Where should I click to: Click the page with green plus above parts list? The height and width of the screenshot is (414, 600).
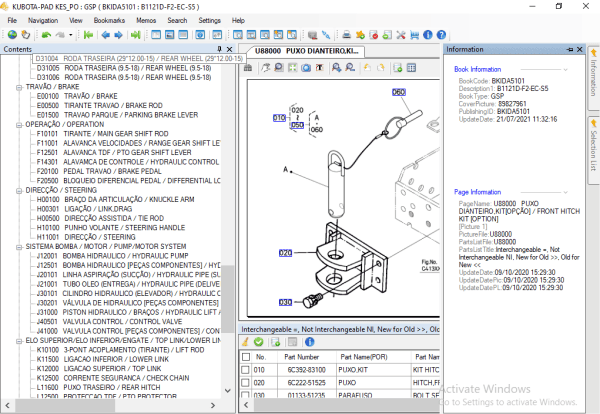(x=276, y=342)
